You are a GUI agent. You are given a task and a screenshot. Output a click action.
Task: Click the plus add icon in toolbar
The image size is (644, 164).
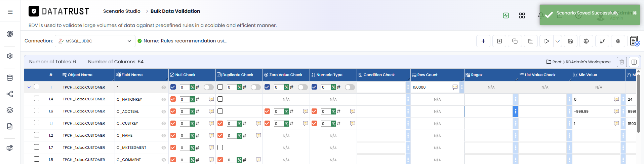coord(483,41)
